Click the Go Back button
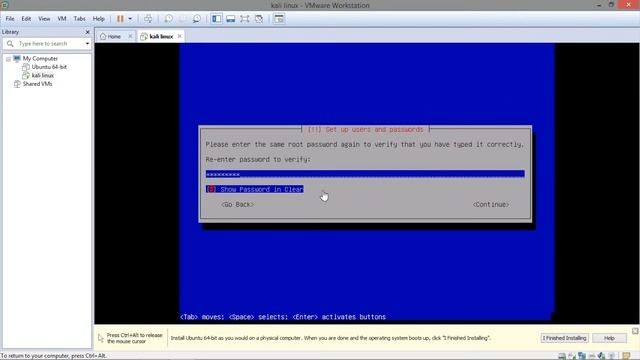The width and height of the screenshot is (640, 360). 237,204
